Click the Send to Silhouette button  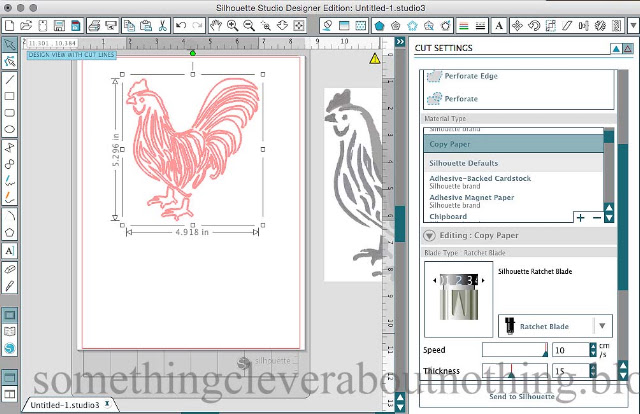click(522, 396)
